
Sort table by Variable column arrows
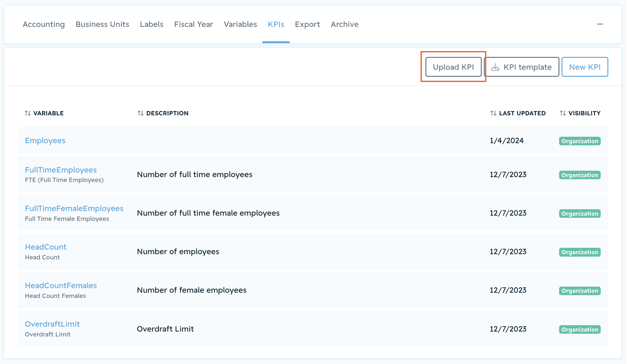coord(28,113)
